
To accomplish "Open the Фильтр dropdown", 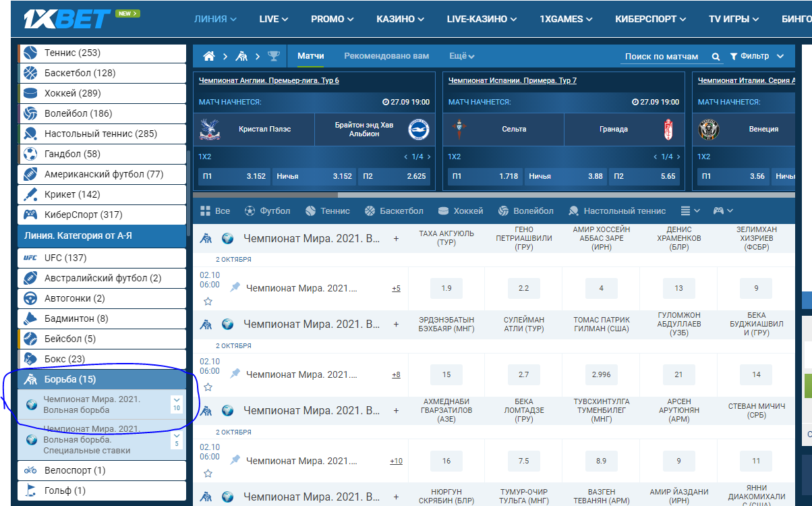I will point(757,56).
